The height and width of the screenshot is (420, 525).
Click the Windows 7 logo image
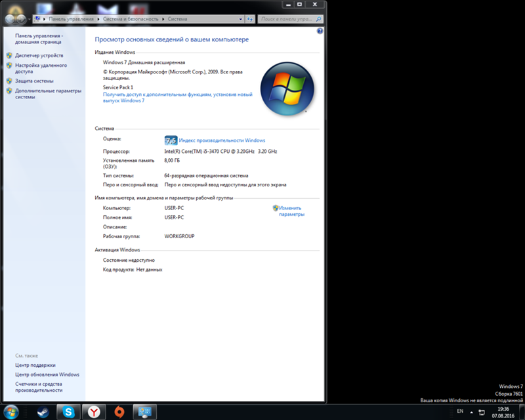287,89
